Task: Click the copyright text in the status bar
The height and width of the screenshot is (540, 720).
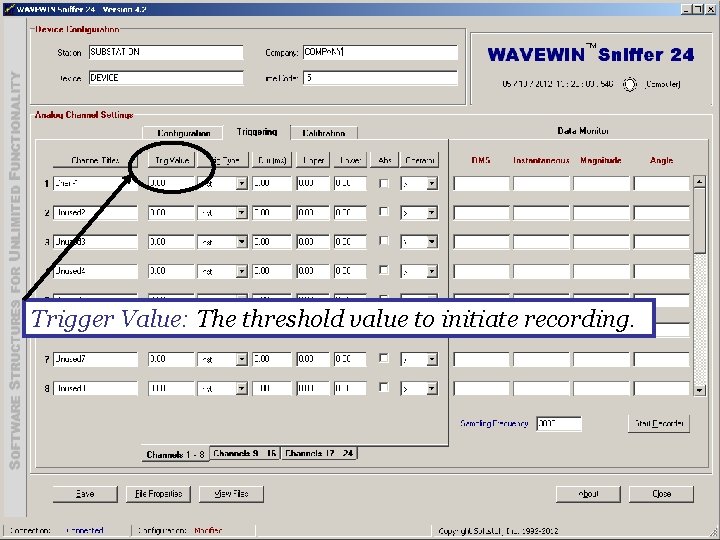Action: point(498,531)
